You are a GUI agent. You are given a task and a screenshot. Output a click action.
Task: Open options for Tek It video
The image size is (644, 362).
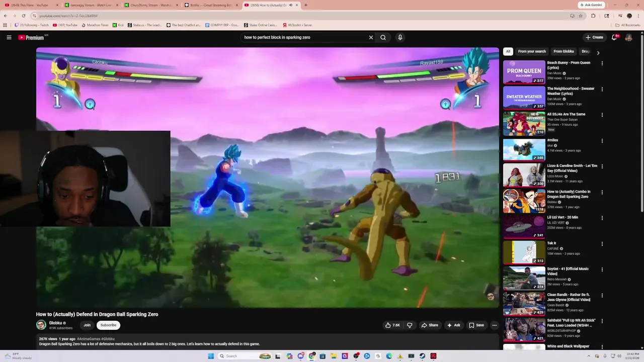tap(602, 244)
